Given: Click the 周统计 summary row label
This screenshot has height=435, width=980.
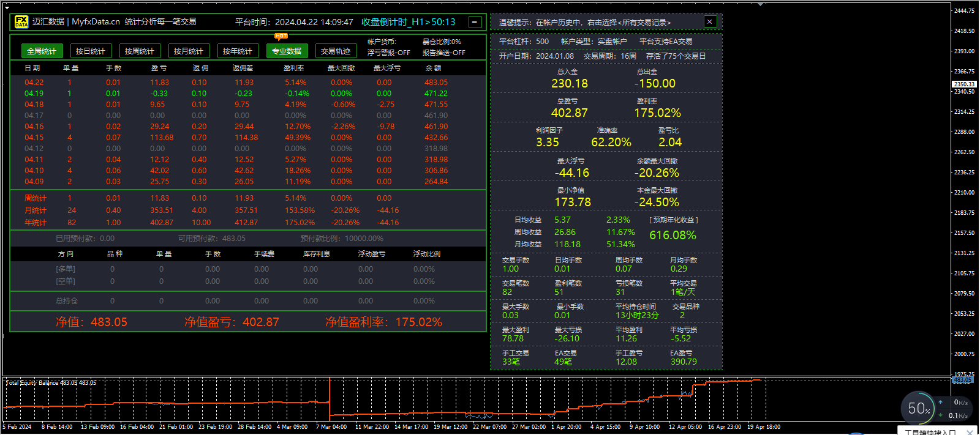Looking at the screenshot, I should point(36,198).
